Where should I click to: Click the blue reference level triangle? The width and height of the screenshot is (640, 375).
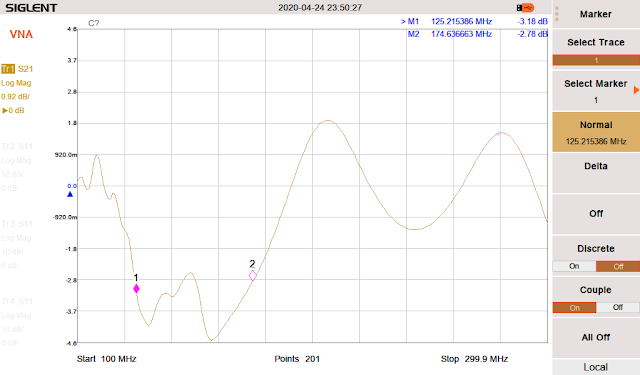click(x=70, y=194)
